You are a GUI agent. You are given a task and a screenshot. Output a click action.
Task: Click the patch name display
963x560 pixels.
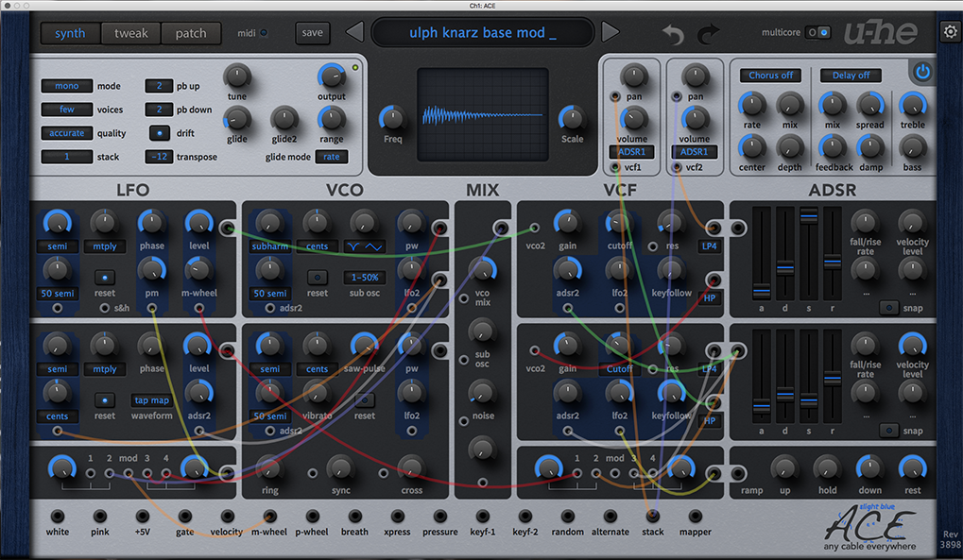tap(483, 32)
